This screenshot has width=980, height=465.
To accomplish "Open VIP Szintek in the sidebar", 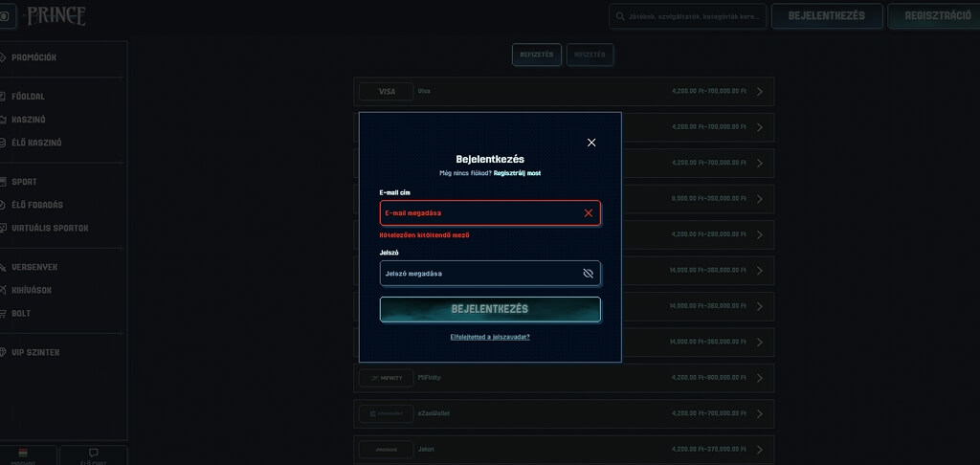I will click(x=35, y=352).
